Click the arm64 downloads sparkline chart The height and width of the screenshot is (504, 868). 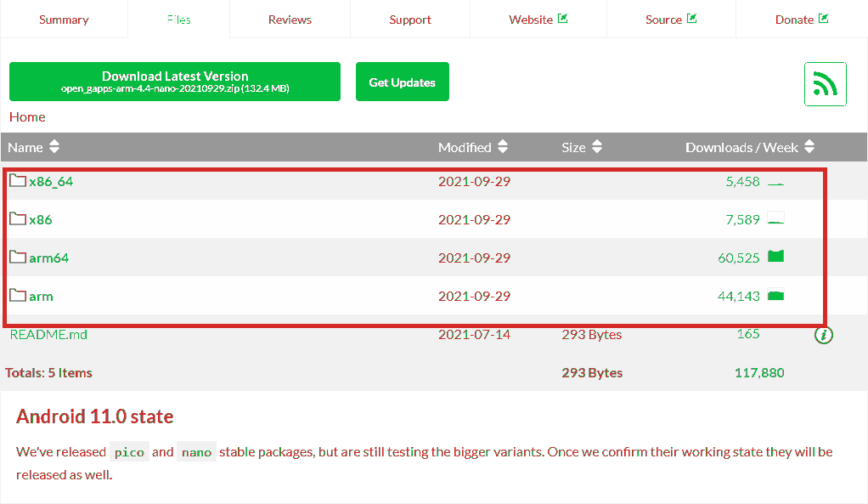pyautogui.click(x=775, y=256)
